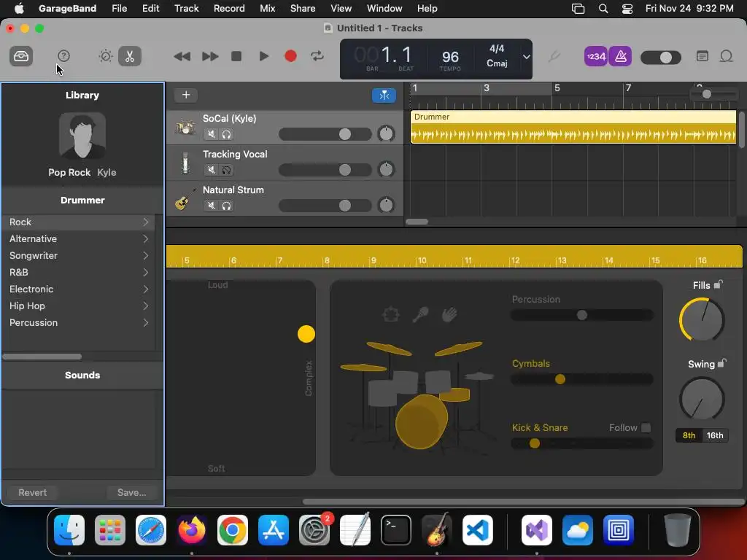Solo the Tracking Vocal track
747x560 pixels.
(x=226, y=170)
